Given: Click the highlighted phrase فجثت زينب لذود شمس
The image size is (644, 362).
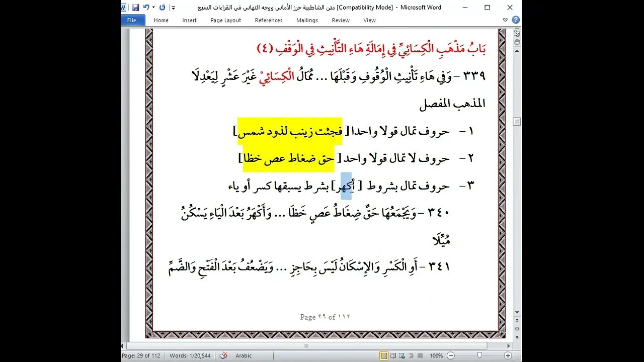Looking at the screenshot, I should point(291,131).
